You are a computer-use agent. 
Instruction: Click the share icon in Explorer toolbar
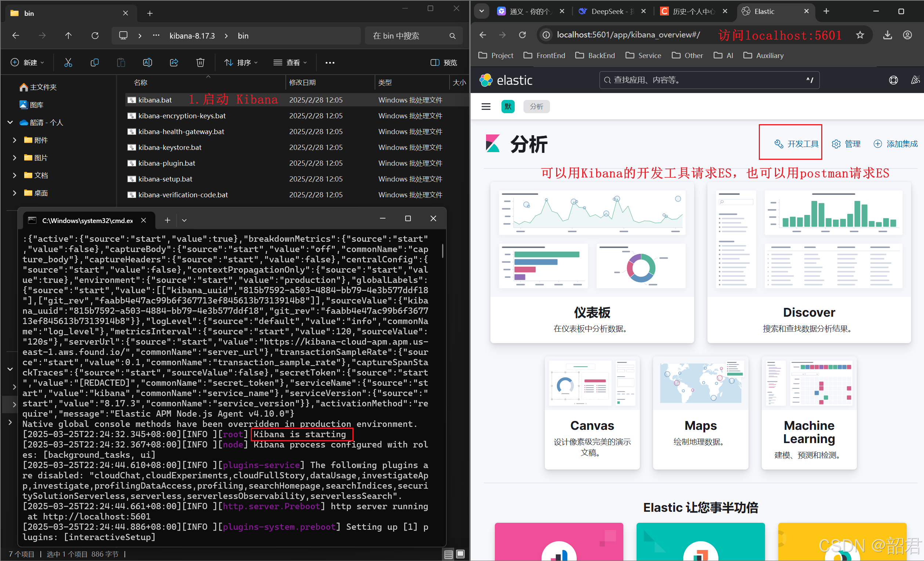174,62
